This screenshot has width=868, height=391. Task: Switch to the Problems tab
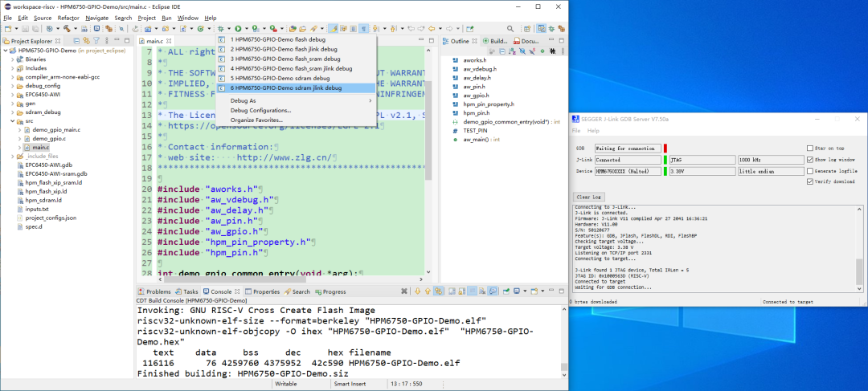(x=154, y=291)
